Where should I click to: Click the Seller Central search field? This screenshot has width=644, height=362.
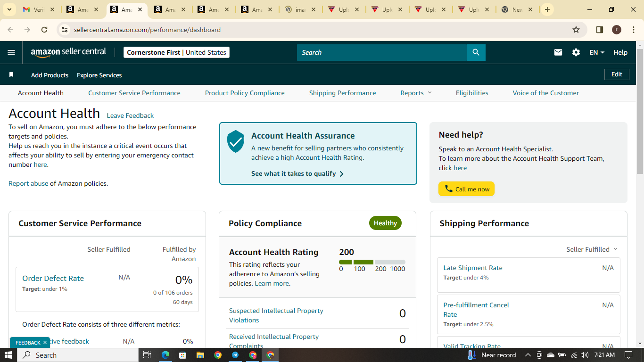[382, 52]
